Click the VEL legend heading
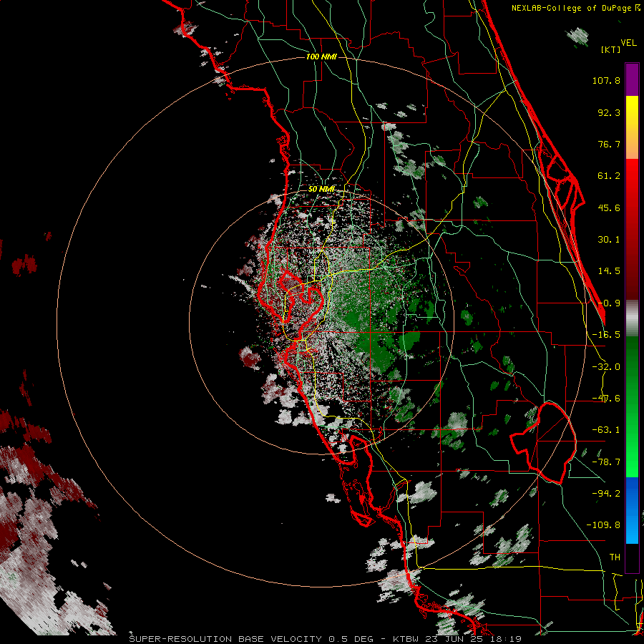 coord(629,43)
